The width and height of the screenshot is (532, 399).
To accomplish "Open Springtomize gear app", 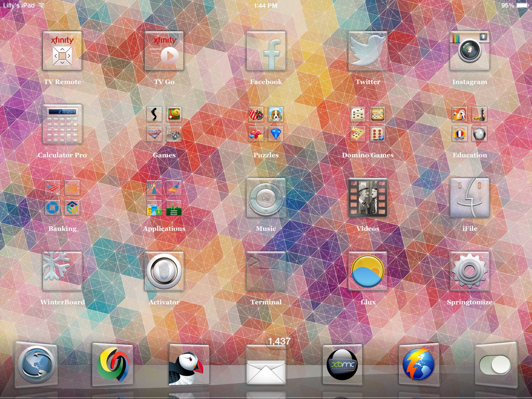I will 469,271.
